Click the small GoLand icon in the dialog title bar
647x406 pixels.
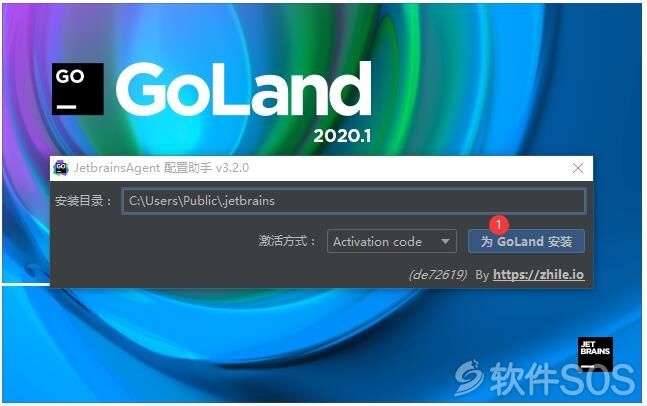pyautogui.click(x=61, y=168)
